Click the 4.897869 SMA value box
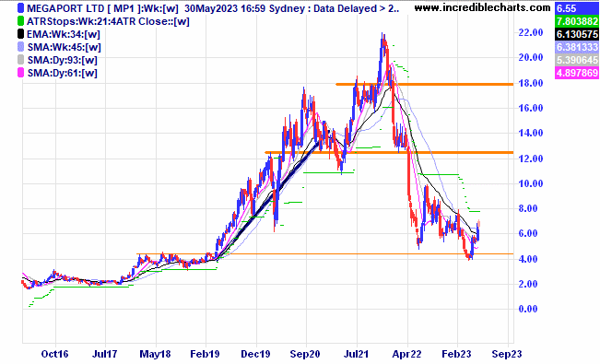Image resolution: width=600 pixels, height=364 pixels. coord(577,73)
